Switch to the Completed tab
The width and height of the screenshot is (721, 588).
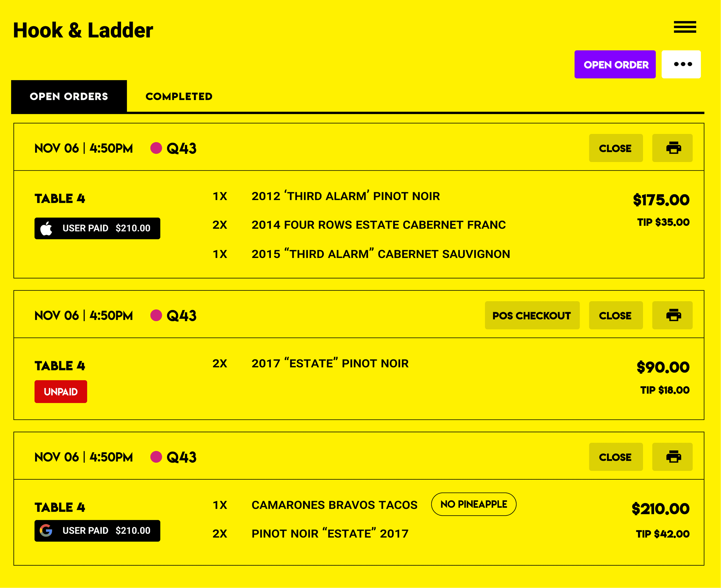pyautogui.click(x=179, y=97)
